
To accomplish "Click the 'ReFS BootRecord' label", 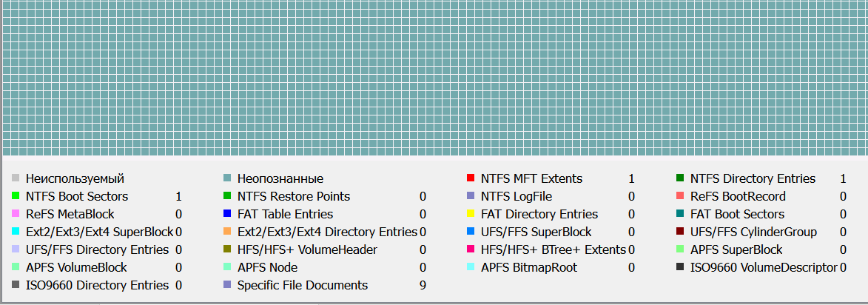I will (x=738, y=196).
